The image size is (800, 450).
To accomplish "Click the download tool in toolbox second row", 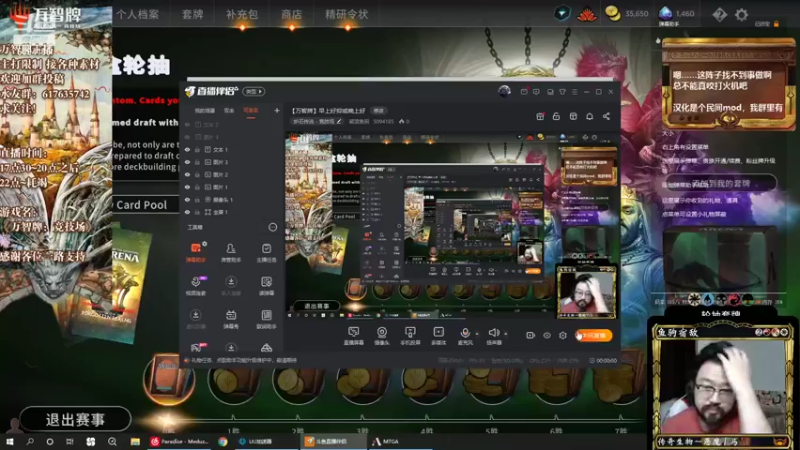I will tap(231, 286).
